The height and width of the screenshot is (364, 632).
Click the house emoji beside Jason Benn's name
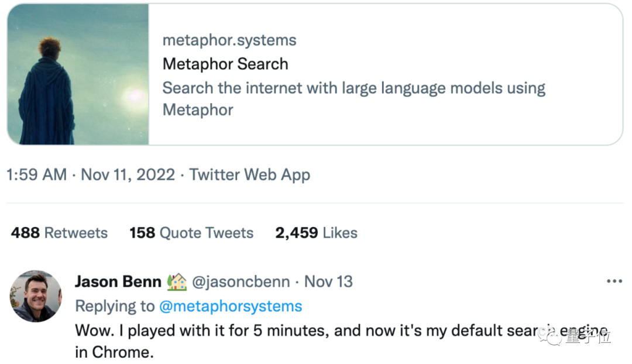tap(177, 281)
